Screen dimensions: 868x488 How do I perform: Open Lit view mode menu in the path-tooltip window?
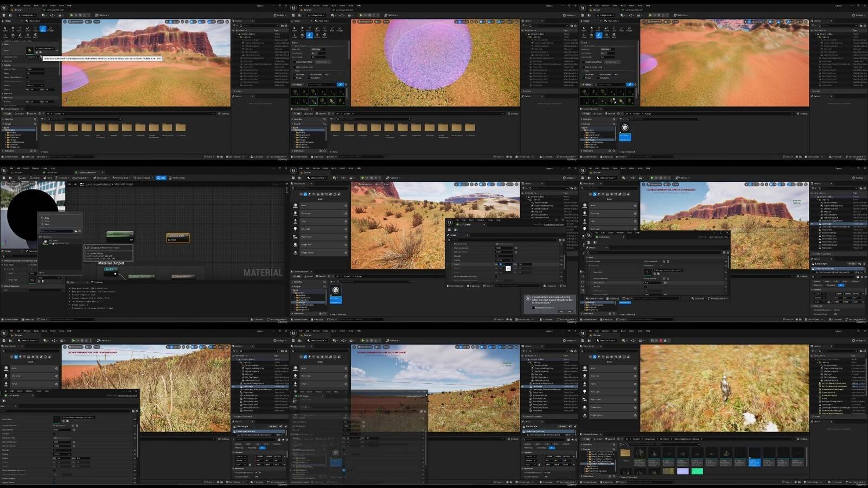point(88,22)
